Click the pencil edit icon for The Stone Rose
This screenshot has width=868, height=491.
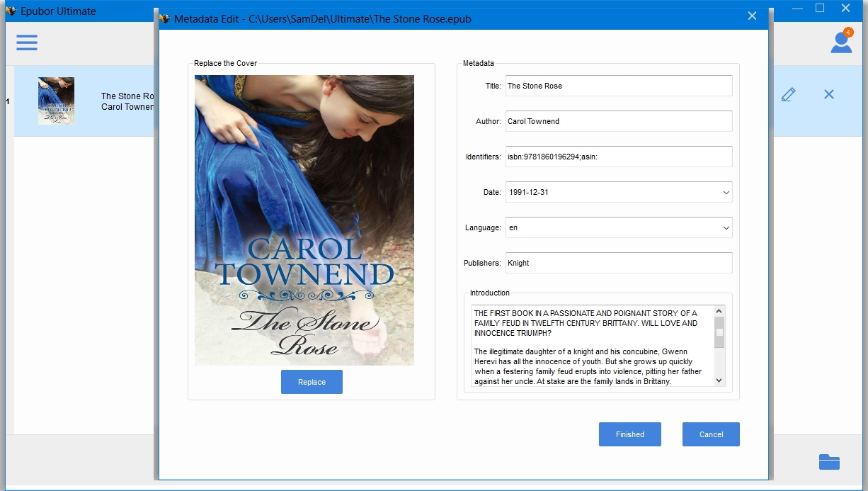point(788,94)
